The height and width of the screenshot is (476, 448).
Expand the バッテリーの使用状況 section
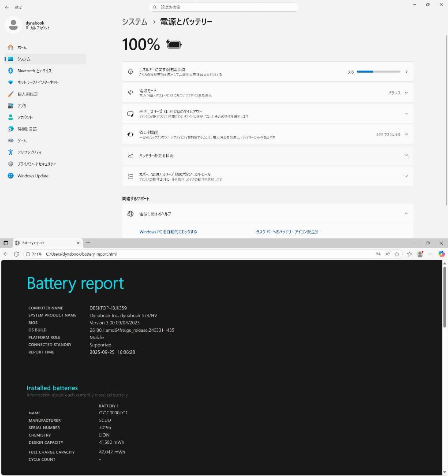406,155
